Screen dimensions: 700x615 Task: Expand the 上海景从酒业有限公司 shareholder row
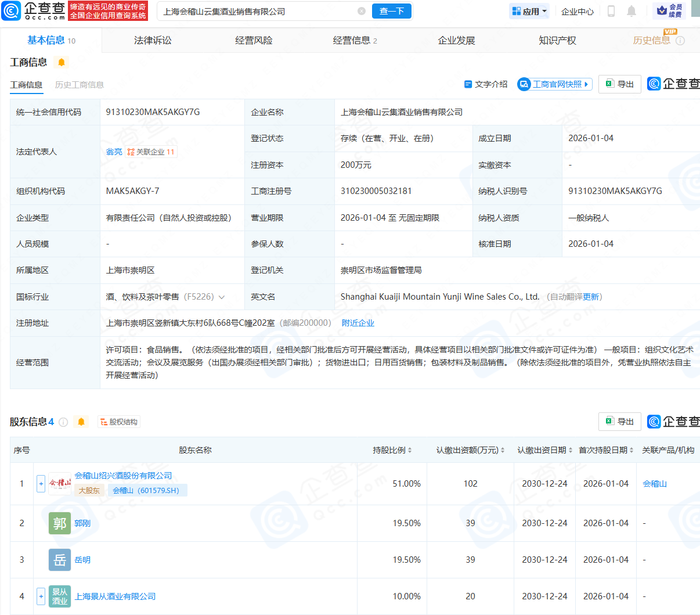coord(41,596)
